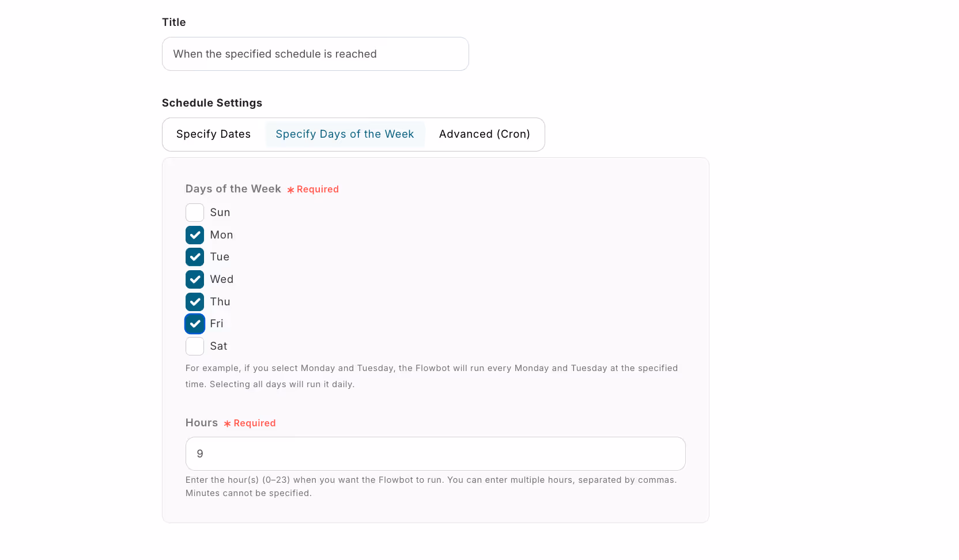Image resolution: width=959 pixels, height=560 pixels.
Task: Check the Sun checkbox
Action: tap(195, 213)
